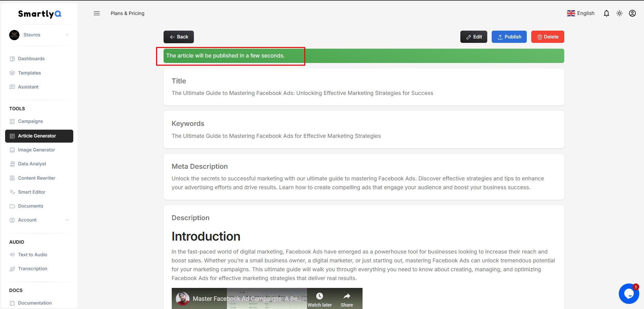Click the red Delete button
This screenshot has height=309, width=644.
(548, 37)
